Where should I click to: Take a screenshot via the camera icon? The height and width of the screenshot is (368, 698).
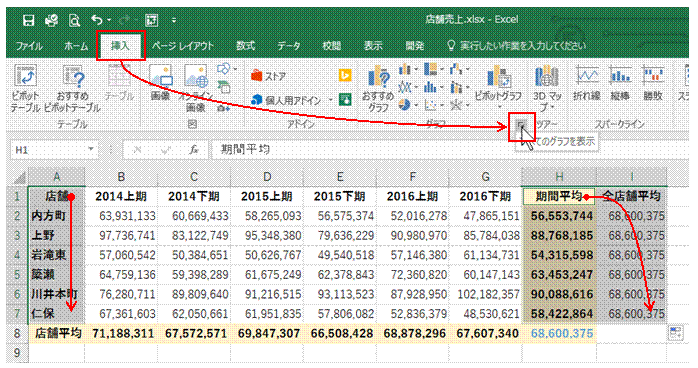click(223, 108)
